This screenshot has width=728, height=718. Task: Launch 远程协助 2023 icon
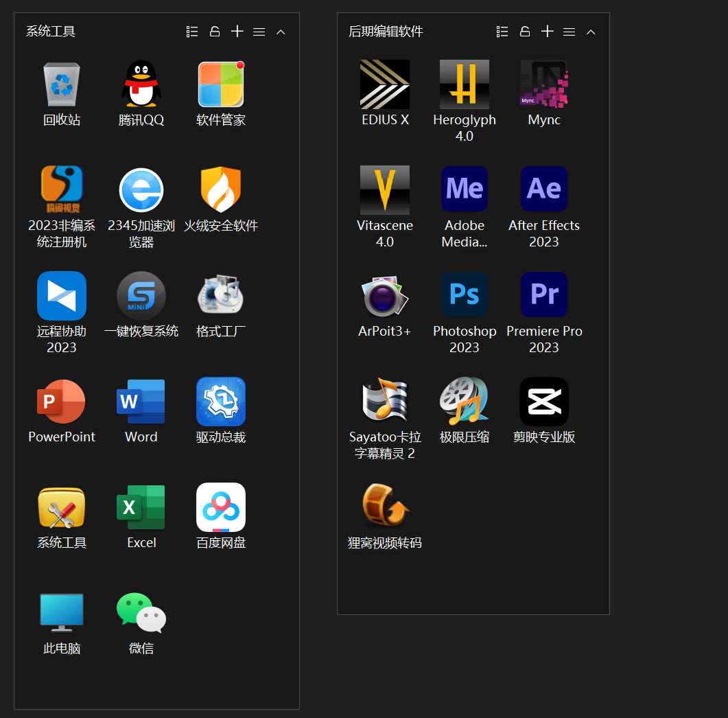coord(62,296)
